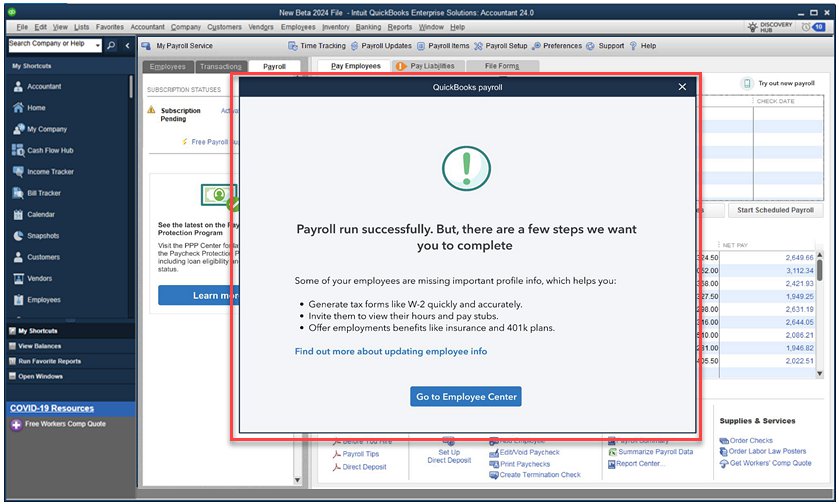Image resolution: width=839 pixels, height=504 pixels.
Task: Open the Bill Tracker sidebar icon
Action: tap(18, 193)
